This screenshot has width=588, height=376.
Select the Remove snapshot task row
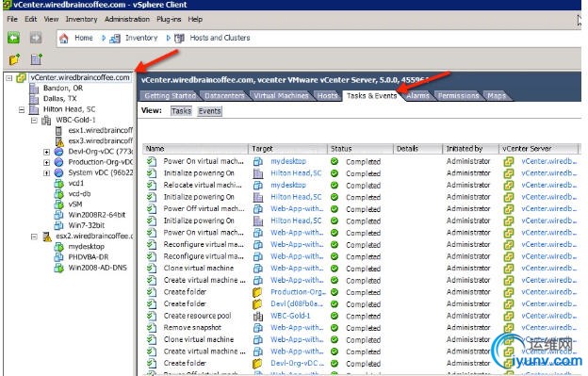click(360, 328)
